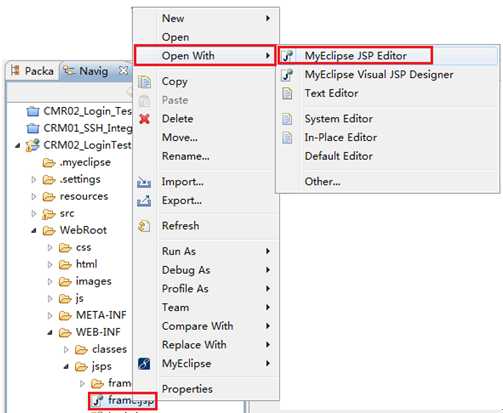Screen dimensions: 503x413
Task: Click the Export icon in context menu
Action: [x=144, y=201]
